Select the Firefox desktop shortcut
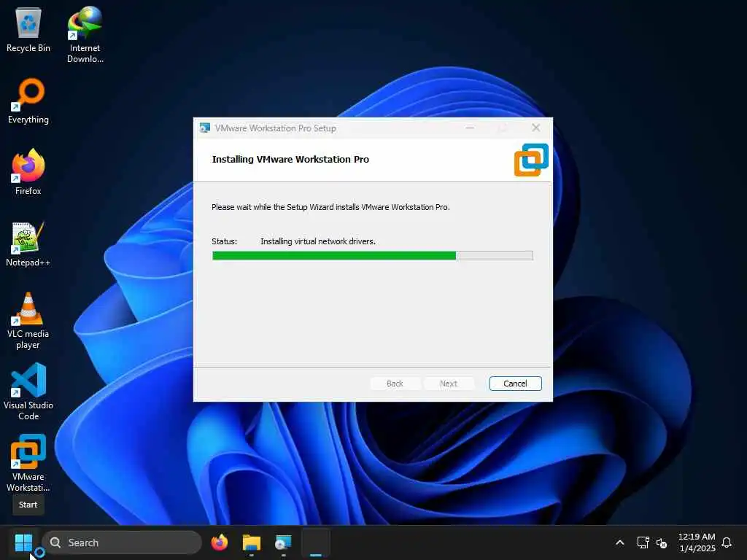 (28, 172)
